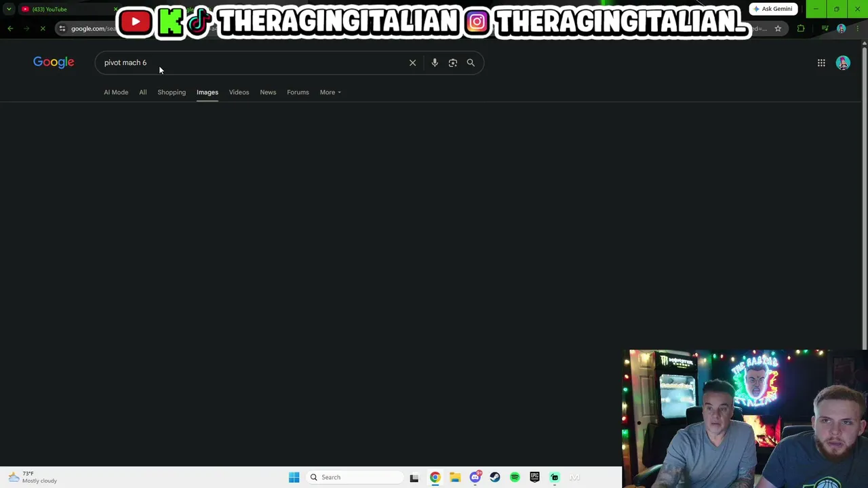
Task: Open the Windows Start menu
Action: click(x=294, y=477)
